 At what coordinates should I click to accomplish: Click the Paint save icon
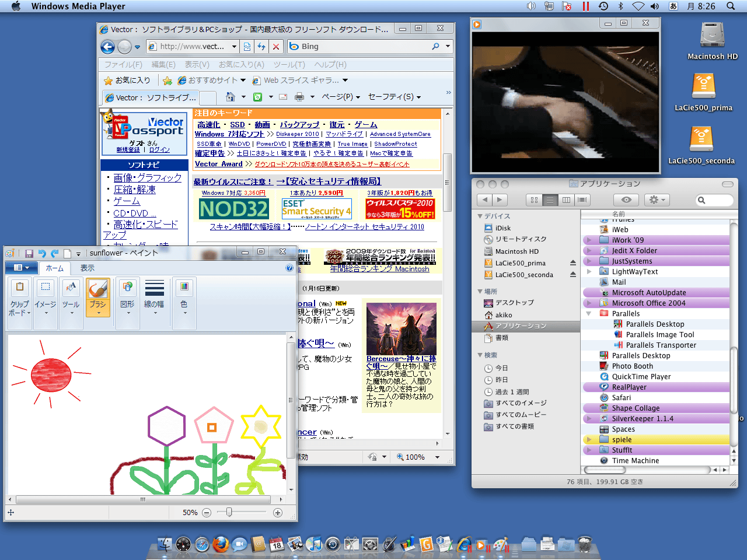pyautogui.click(x=29, y=253)
